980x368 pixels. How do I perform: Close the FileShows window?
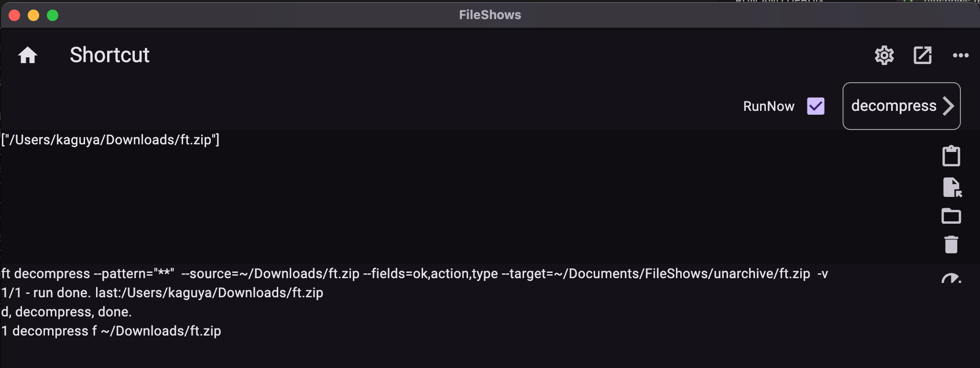click(x=14, y=15)
